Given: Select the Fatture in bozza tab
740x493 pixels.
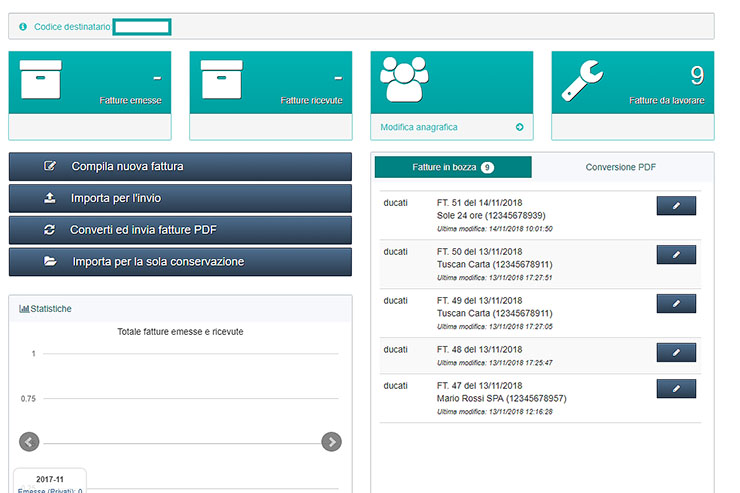Looking at the screenshot, I should click(452, 167).
